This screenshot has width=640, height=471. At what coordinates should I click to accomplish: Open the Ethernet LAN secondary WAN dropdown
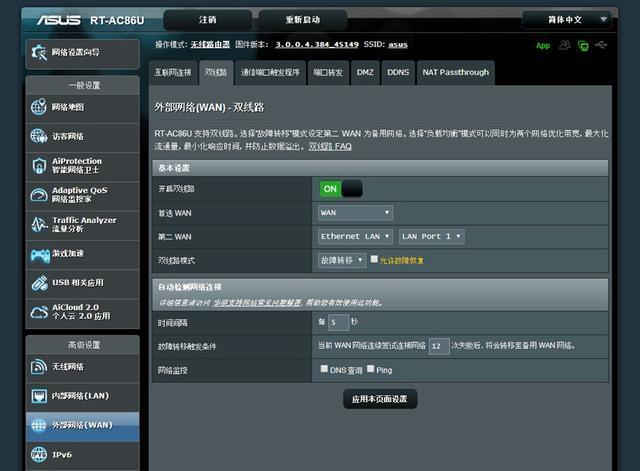point(355,236)
